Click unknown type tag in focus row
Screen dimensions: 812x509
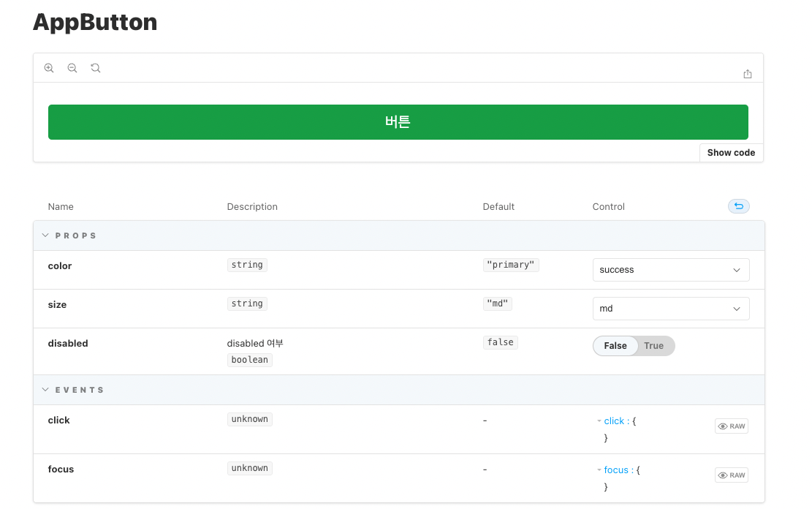tap(250, 468)
